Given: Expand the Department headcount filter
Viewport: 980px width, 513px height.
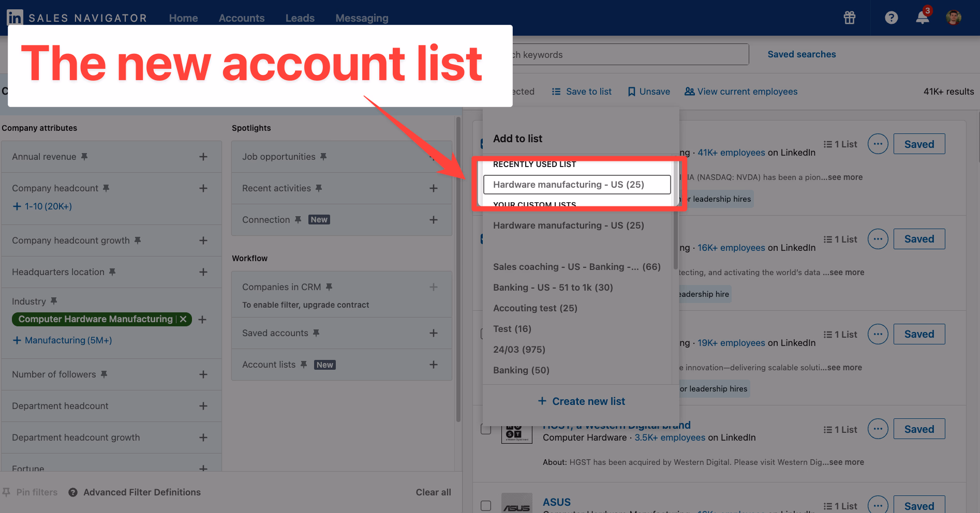Looking at the screenshot, I should point(203,406).
